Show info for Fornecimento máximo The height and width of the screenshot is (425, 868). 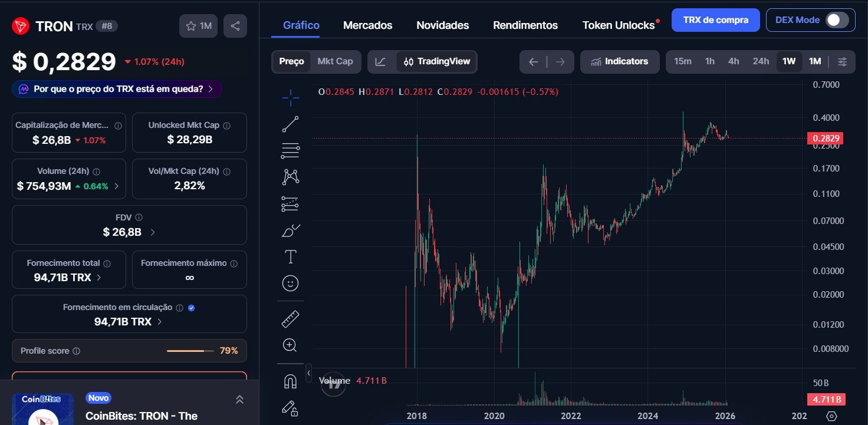pyautogui.click(x=234, y=263)
